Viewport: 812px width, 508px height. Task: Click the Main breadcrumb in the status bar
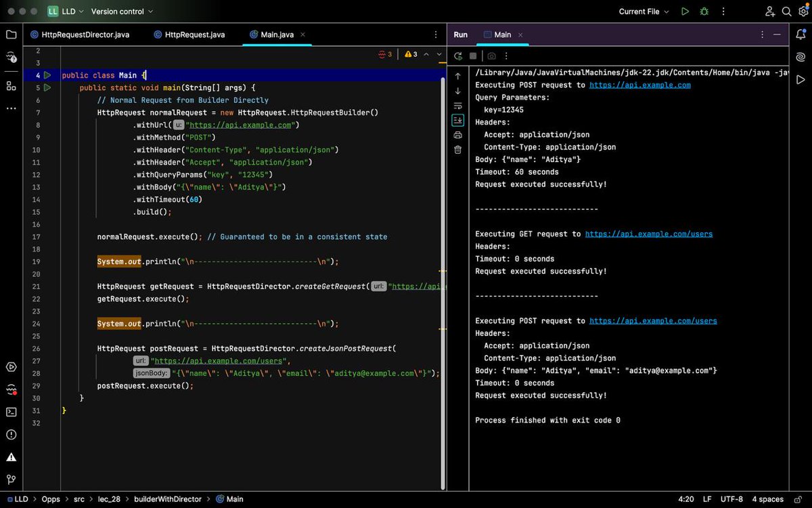pyautogui.click(x=230, y=499)
